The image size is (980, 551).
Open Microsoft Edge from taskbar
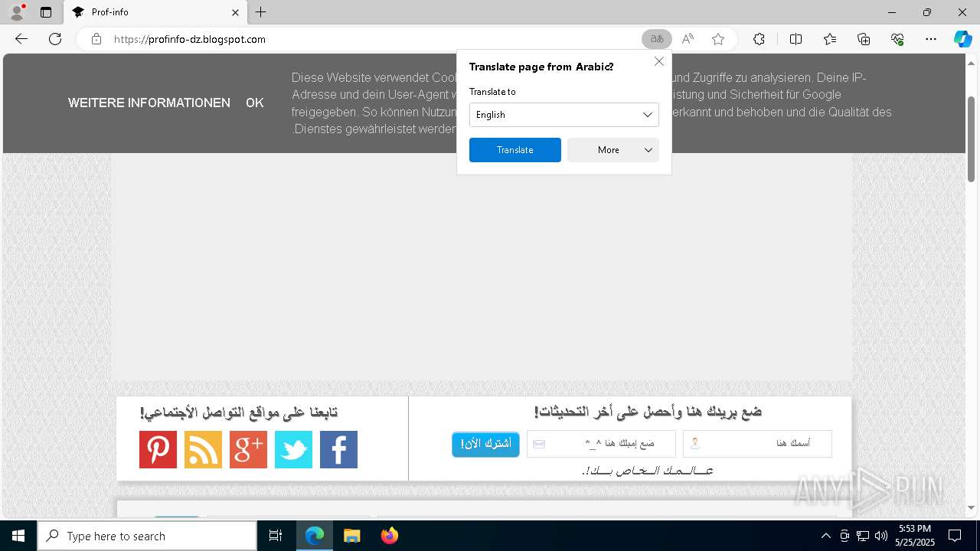click(x=315, y=536)
